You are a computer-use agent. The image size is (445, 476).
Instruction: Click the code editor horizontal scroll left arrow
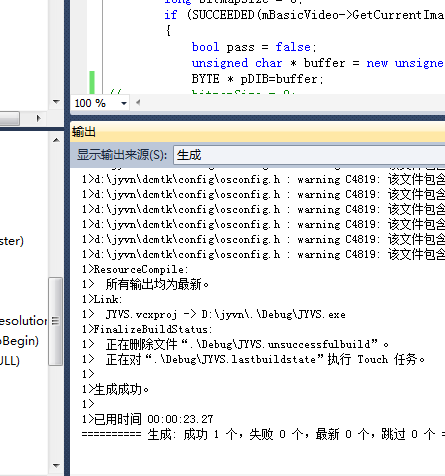click(138, 103)
